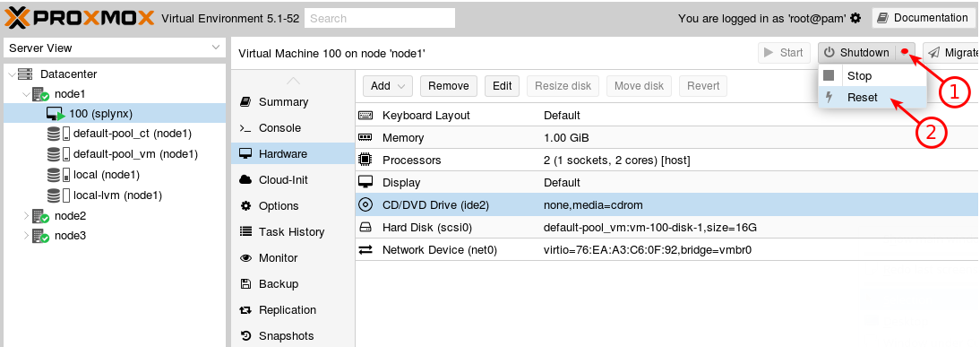Click the Backup floppy icon

[245, 284]
